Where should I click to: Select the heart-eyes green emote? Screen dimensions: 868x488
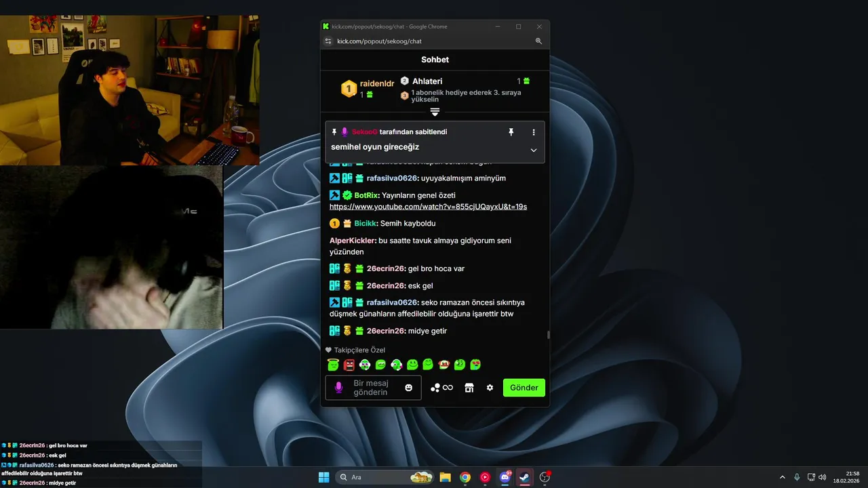coord(475,365)
